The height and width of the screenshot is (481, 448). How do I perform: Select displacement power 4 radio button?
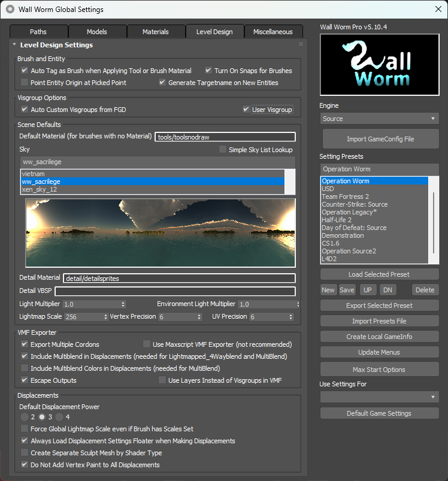point(59,417)
